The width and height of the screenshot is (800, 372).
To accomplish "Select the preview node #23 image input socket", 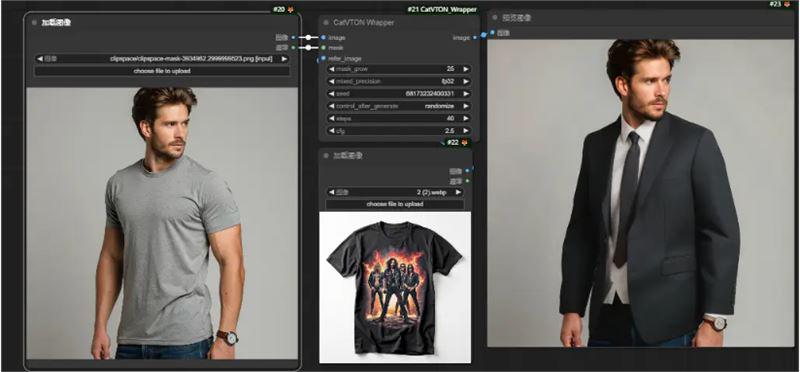I will 492,33.
